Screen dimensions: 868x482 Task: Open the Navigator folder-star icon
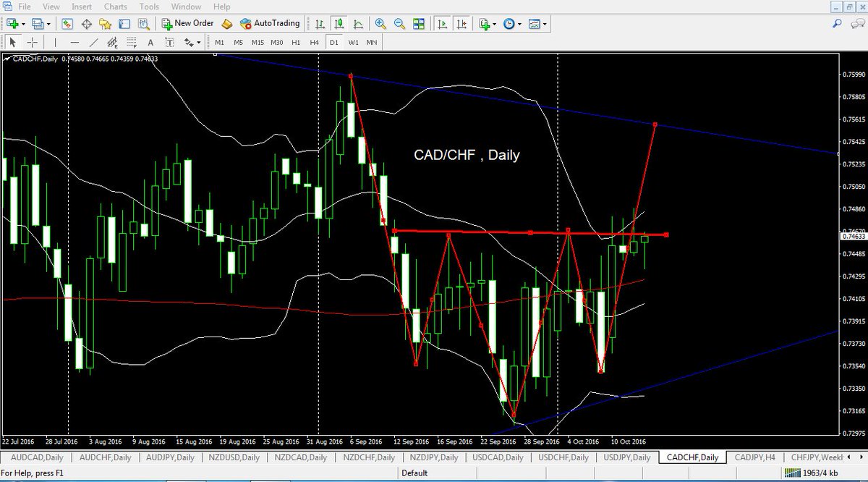tap(105, 24)
